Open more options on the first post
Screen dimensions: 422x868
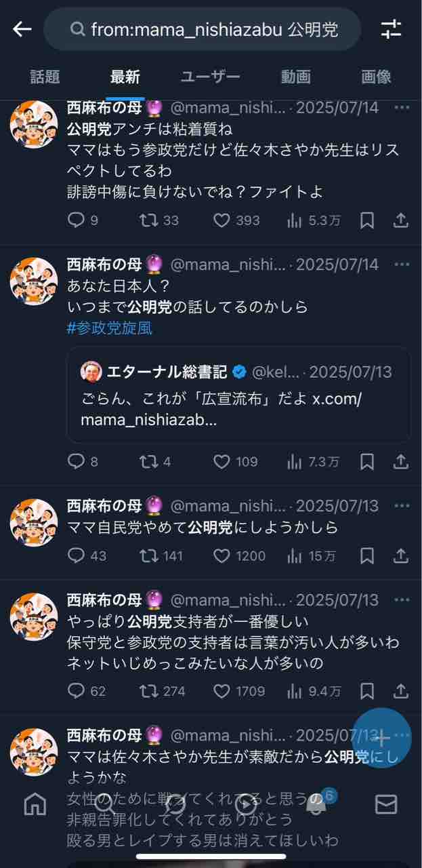coord(402,108)
